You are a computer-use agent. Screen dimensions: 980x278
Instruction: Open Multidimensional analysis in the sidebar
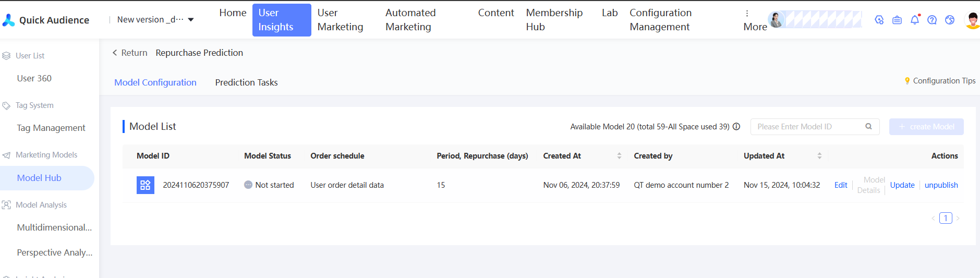point(54,227)
